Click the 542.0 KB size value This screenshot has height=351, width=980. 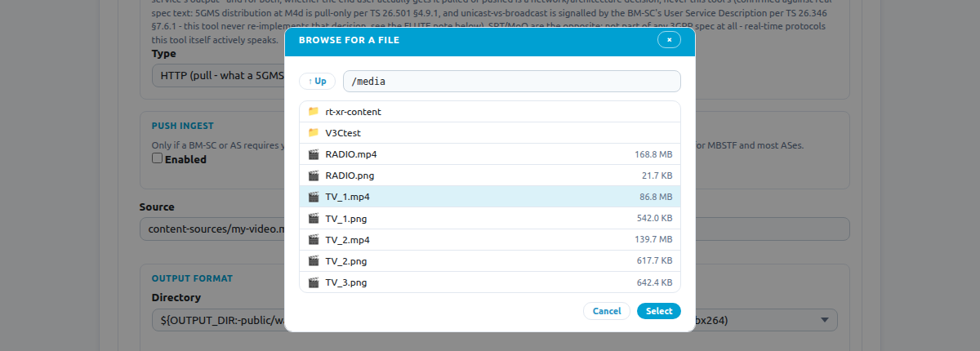point(655,218)
